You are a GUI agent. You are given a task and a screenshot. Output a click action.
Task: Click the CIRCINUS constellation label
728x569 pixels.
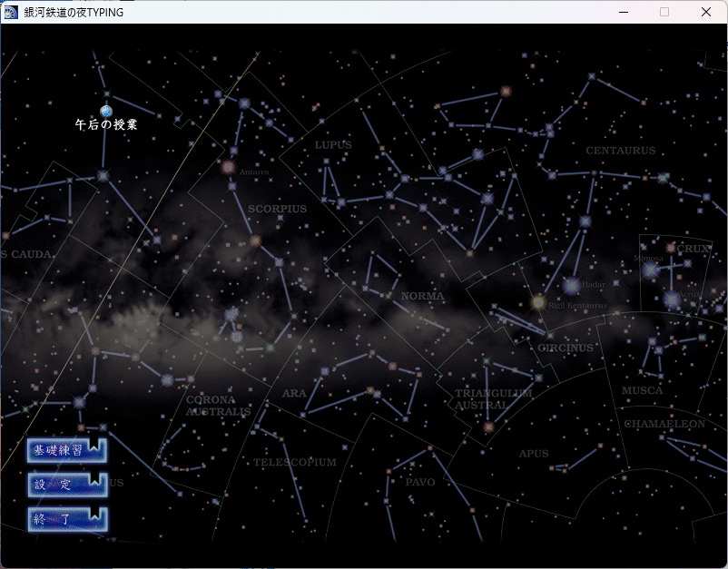tap(565, 348)
